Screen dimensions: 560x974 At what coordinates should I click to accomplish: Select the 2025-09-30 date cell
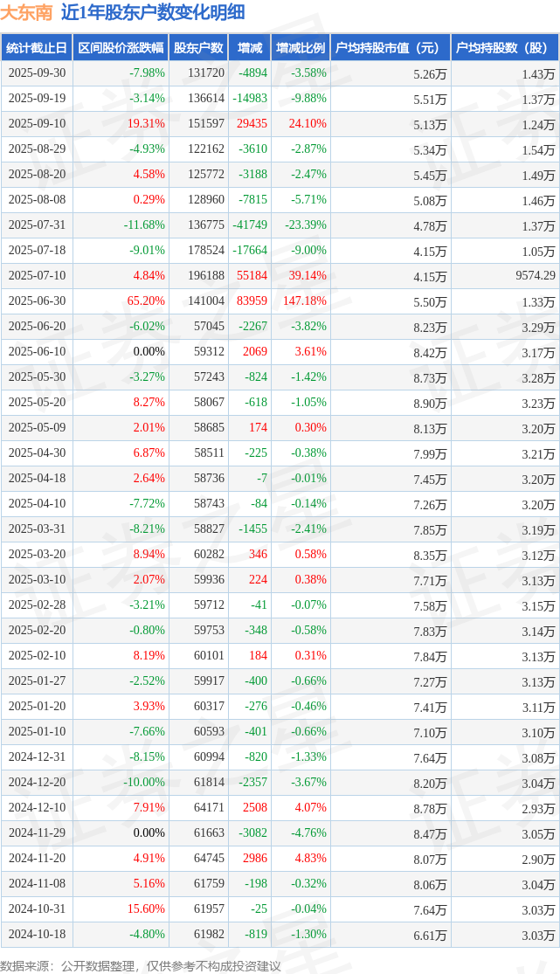[x=36, y=73]
